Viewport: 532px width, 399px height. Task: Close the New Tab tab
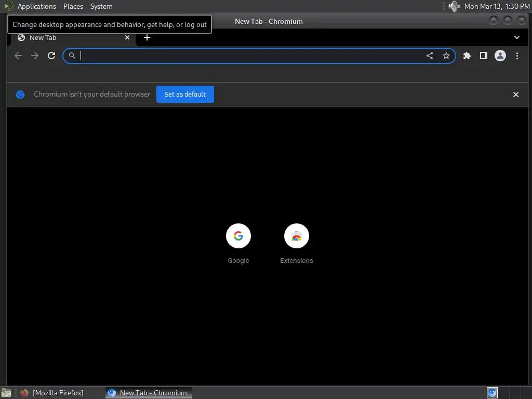coord(127,37)
